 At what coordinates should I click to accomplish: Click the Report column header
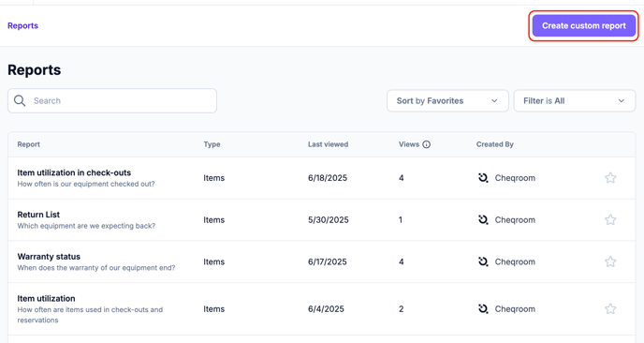29,144
